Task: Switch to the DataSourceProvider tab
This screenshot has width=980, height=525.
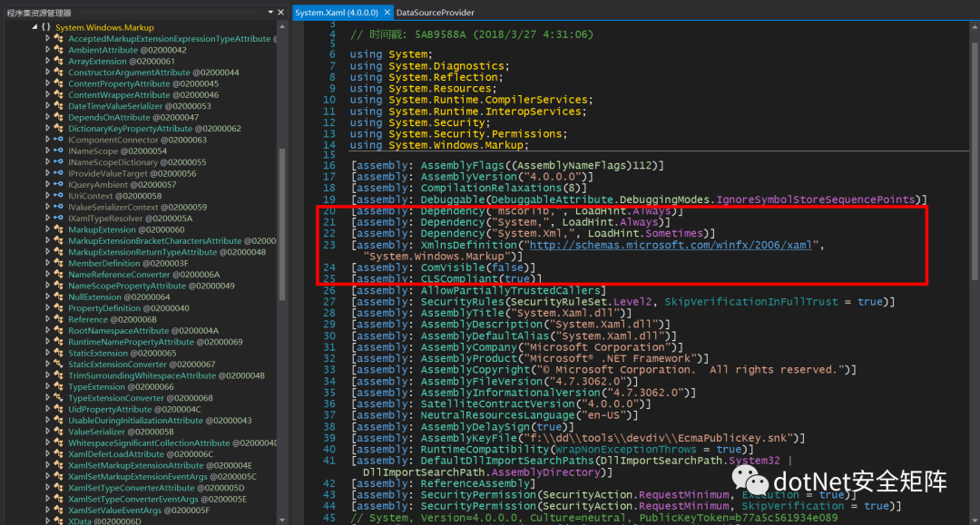Action: pos(435,13)
